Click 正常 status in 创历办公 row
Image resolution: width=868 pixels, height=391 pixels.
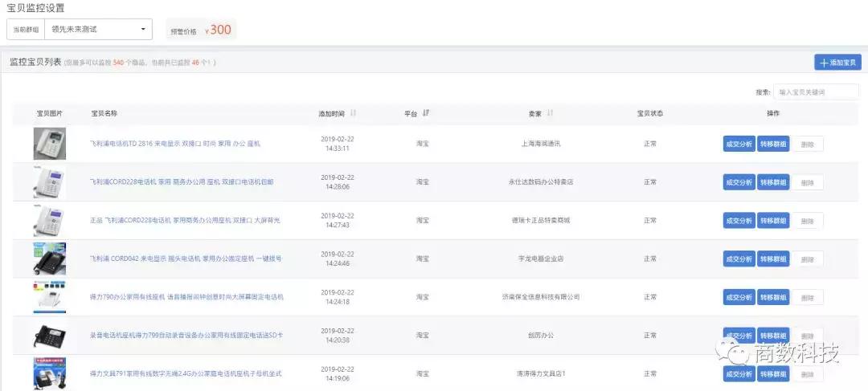pos(650,336)
